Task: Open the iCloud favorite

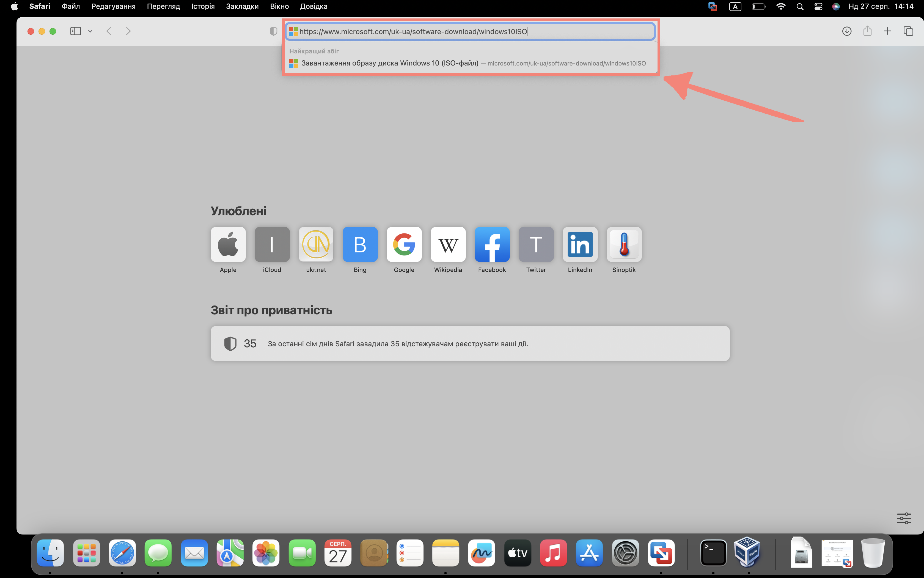Action: point(272,244)
